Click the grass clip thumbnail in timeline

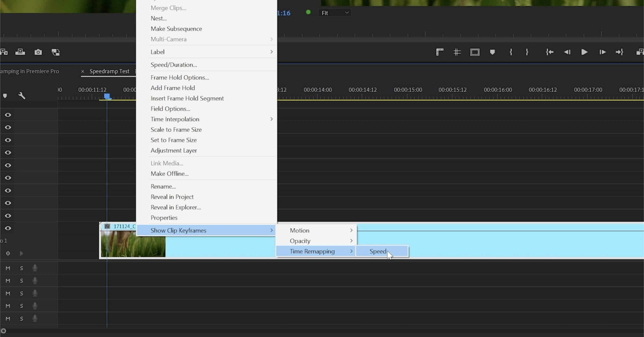click(x=133, y=244)
